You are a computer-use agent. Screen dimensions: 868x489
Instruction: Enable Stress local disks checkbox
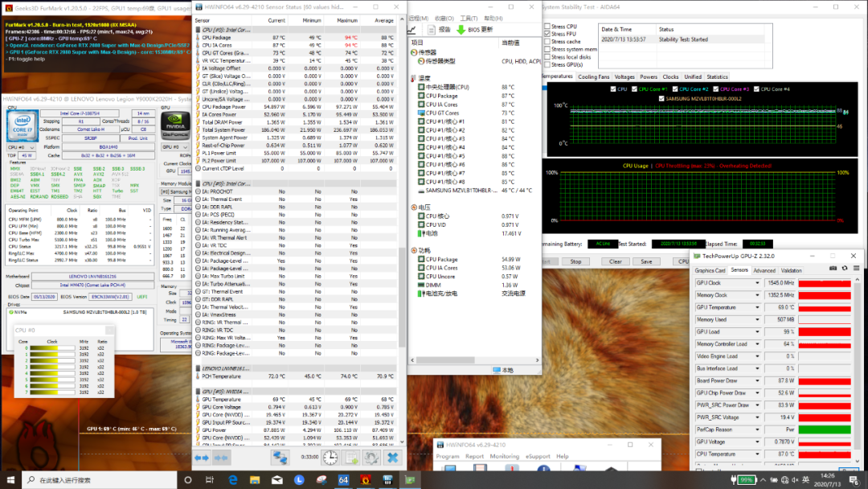click(x=547, y=57)
